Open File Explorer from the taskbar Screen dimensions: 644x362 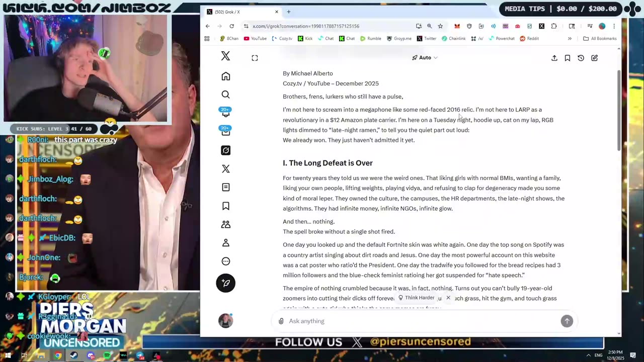pos(41,356)
